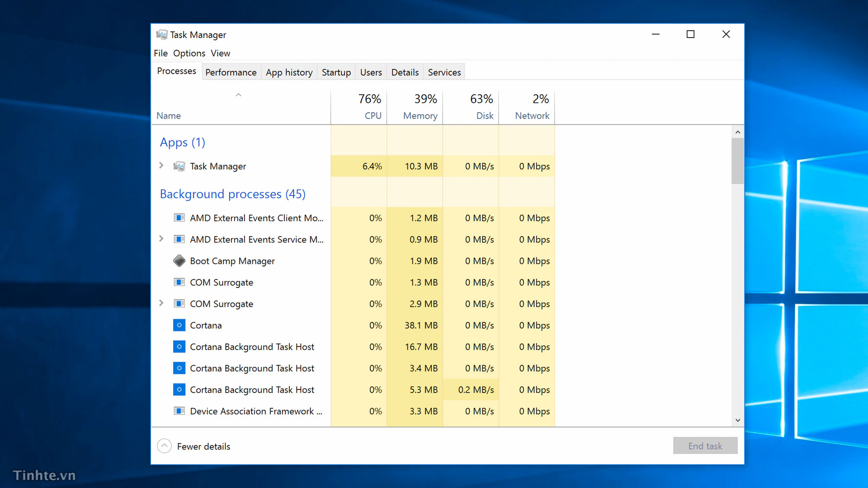868x488 pixels.
Task: Click the AMD External Events Service Module icon
Action: tap(179, 239)
